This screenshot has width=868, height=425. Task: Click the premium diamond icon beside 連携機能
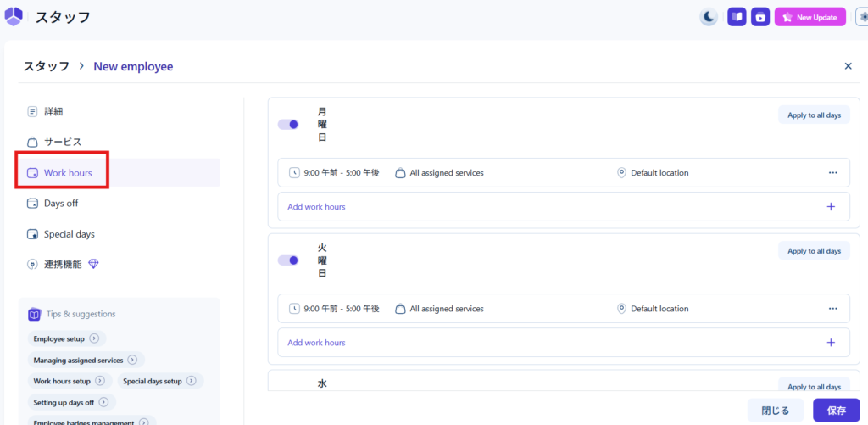(93, 264)
